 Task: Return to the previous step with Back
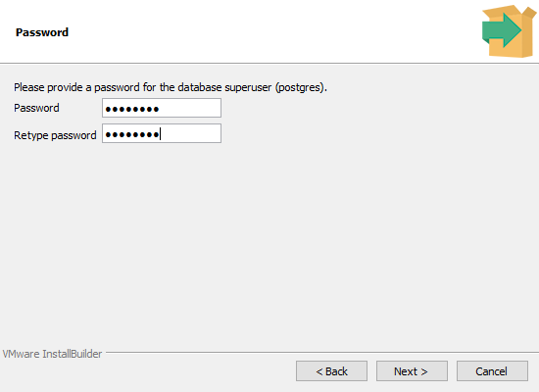331,370
